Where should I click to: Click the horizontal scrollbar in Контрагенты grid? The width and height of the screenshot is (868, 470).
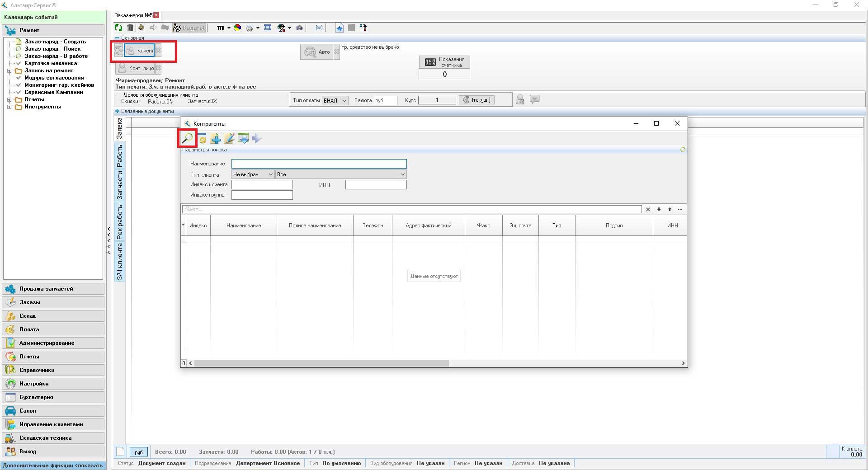click(321, 363)
